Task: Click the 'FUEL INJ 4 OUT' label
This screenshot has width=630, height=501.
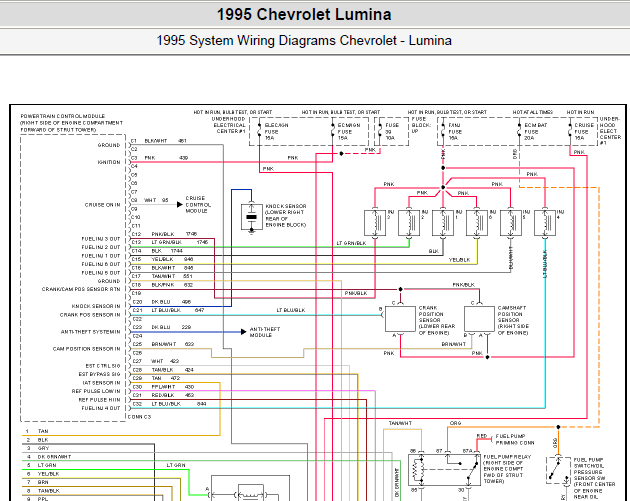Action: click(101, 408)
